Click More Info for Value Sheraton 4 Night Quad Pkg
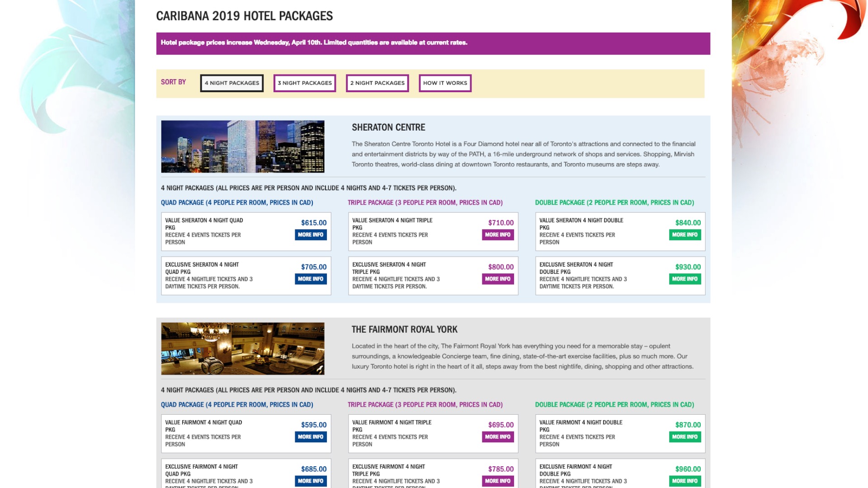The height and width of the screenshot is (488, 868). [x=311, y=235]
